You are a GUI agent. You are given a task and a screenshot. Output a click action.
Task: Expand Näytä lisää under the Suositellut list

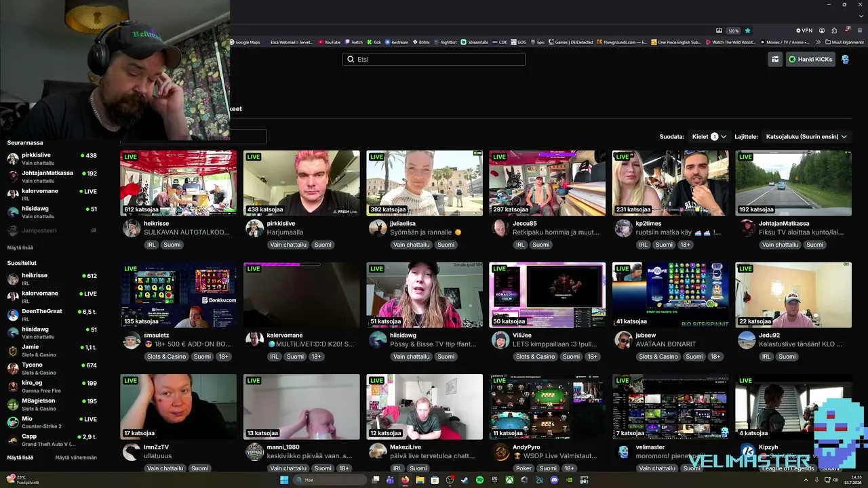click(x=20, y=457)
